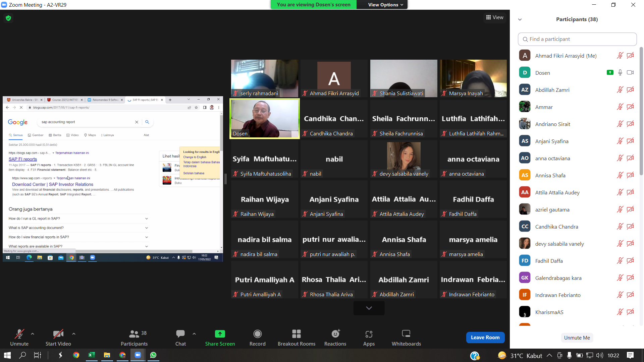Click the Find a participant search field
Viewport: 644px width, 362px height.
tap(577, 39)
